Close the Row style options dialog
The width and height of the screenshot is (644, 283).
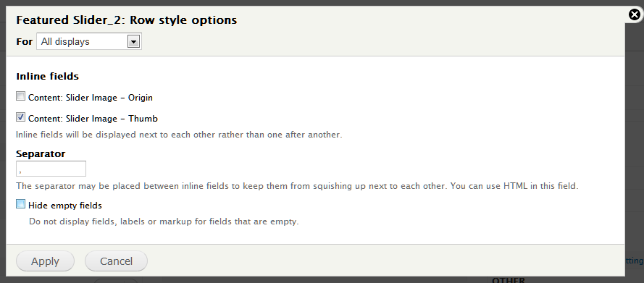click(x=635, y=14)
